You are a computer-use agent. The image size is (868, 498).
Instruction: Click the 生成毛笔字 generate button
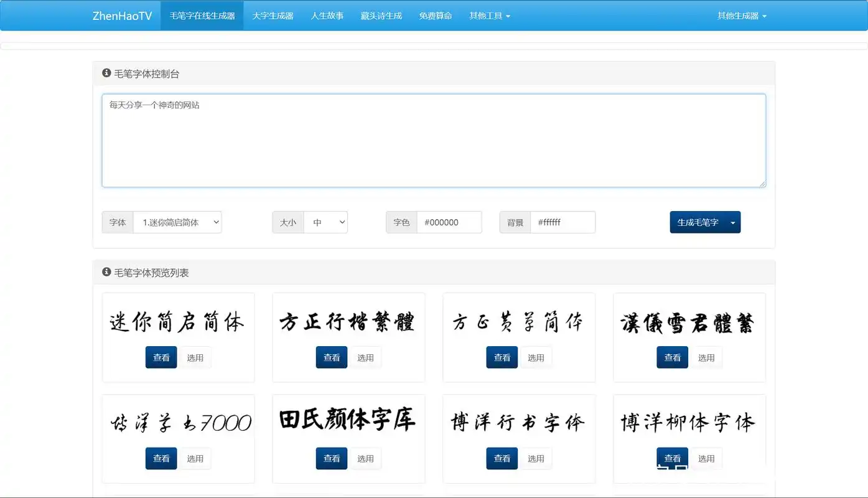(x=698, y=222)
